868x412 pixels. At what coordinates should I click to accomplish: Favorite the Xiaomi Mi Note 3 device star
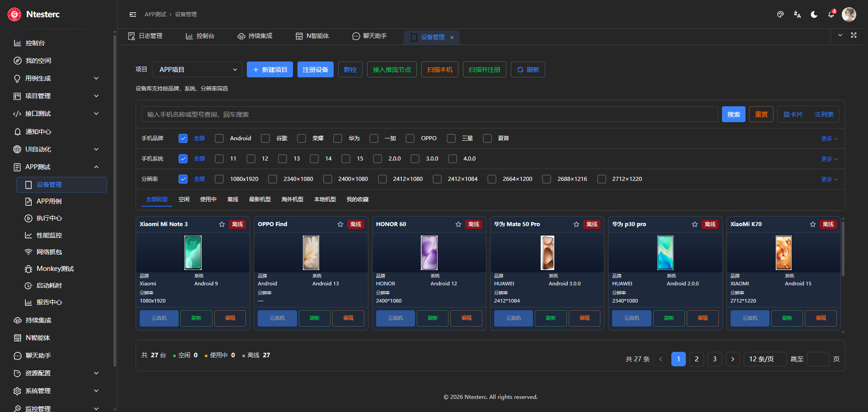point(222,224)
